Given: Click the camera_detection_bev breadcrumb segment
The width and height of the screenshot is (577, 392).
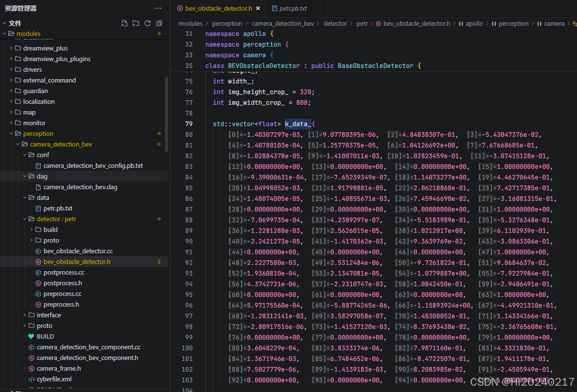Looking at the screenshot, I should tap(282, 23).
